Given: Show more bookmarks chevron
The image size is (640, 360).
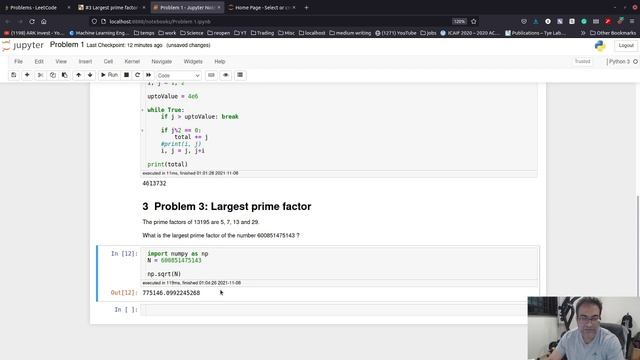Looking at the screenshot, I should (583, 33).
